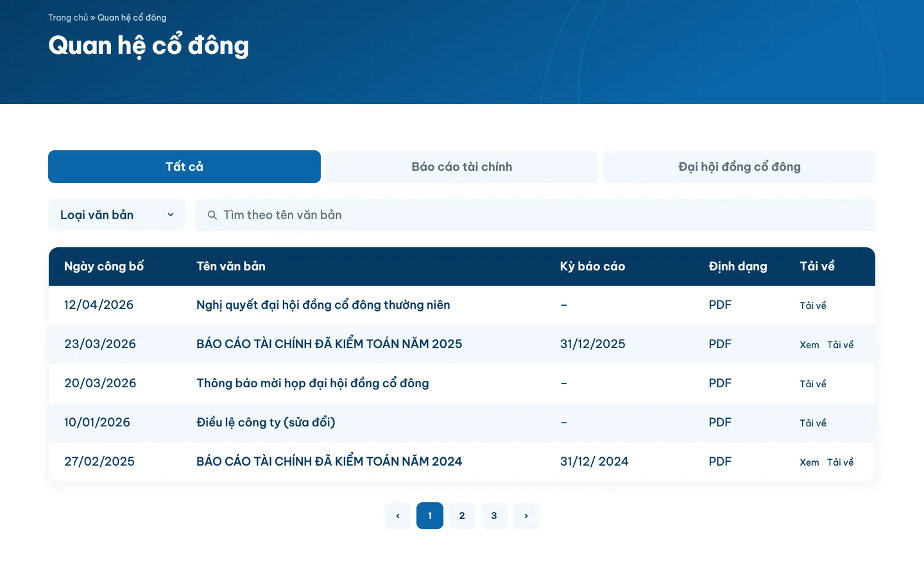Open the Loại văn bản dropdown

pos(117,215)
